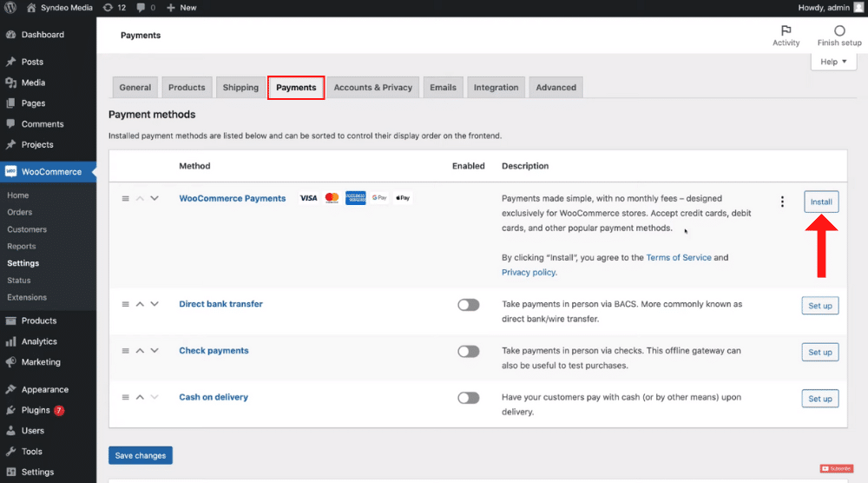Move Direct bank transfer up

click(x=140, y=304)
